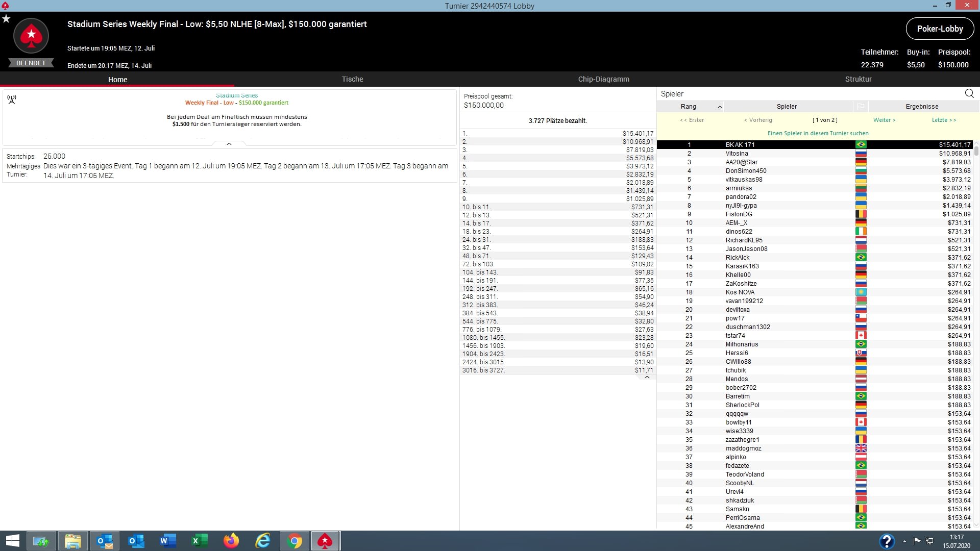Viewport: 980px width, 551px height.
Task: Click the player search magnifier icon
Action: (x=969, y=93)
